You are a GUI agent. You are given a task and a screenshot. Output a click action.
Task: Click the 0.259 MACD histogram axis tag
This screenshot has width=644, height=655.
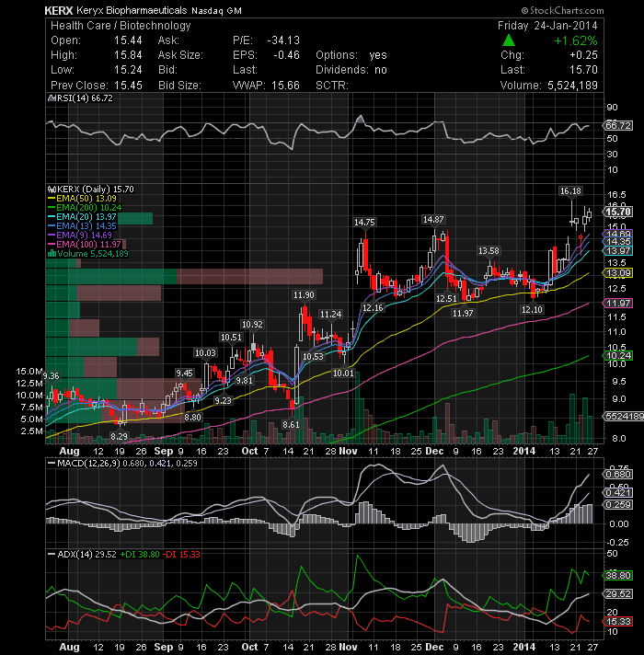point(618,505)
